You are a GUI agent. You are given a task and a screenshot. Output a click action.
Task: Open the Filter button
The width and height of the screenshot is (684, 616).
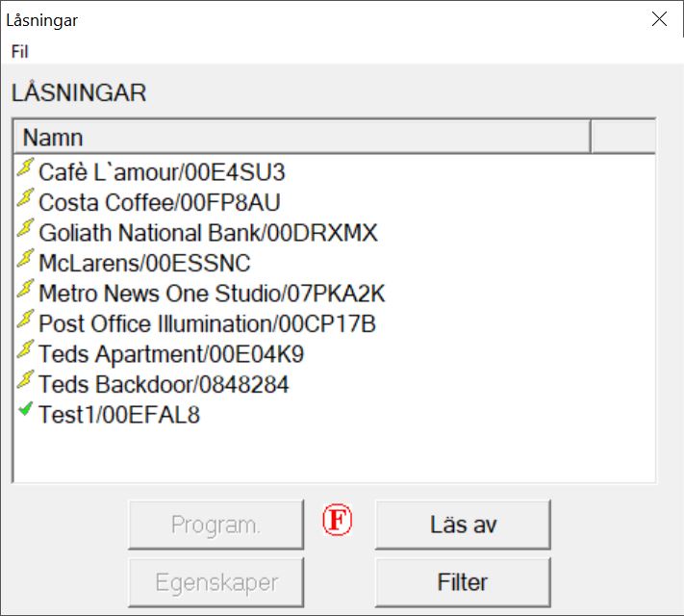click(x=462, y=582)
